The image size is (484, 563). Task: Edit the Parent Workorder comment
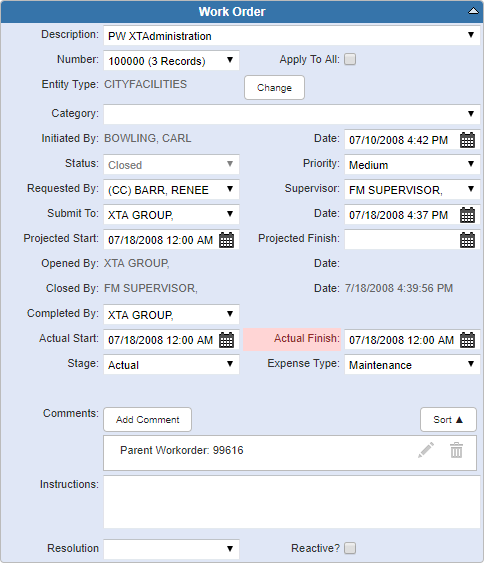426,450
